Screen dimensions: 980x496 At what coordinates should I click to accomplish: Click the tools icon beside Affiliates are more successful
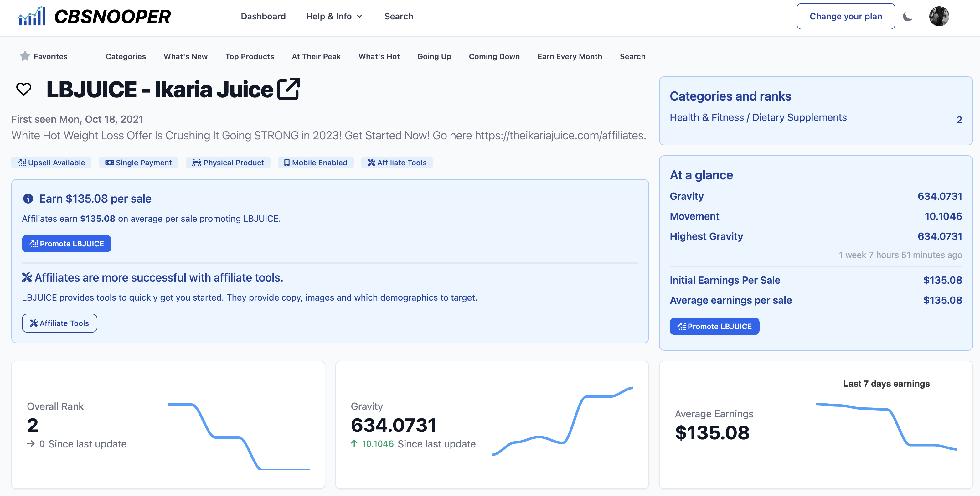tap(27, 278)
